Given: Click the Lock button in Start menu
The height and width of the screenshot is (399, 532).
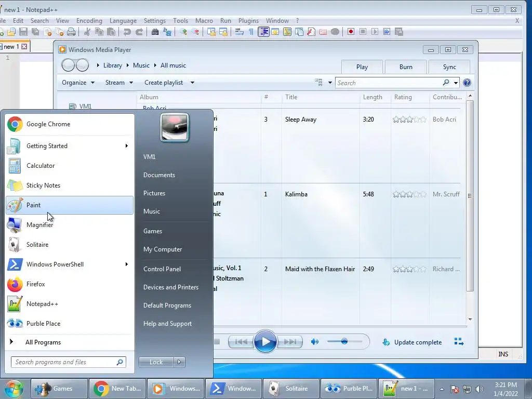Looking at the screenshot, I should tap(156, 362).
